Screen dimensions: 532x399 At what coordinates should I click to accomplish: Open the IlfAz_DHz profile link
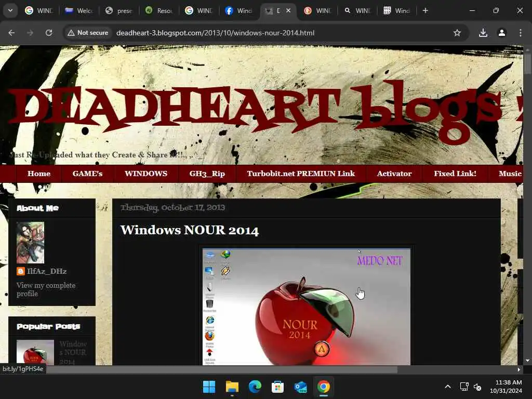click(x=47, y=271)
